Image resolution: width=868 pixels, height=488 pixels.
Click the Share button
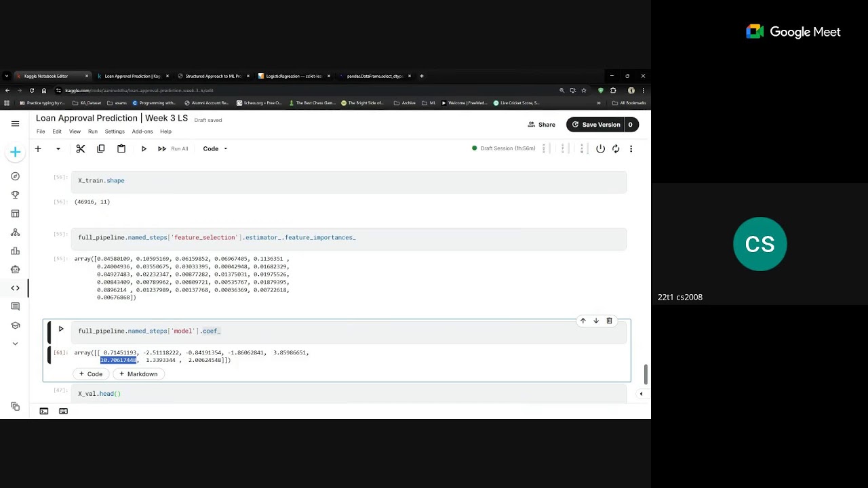(x=542, y=125)
